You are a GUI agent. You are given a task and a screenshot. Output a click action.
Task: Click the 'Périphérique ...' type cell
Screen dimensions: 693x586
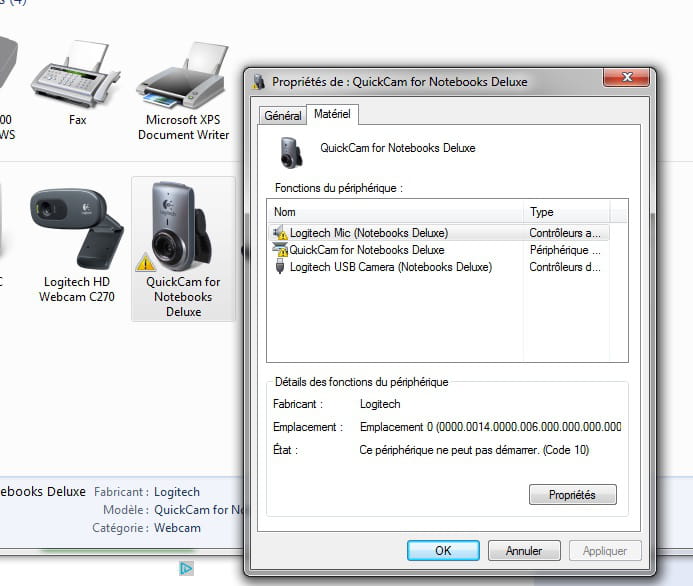pyautogui.click(x=565, y=250)
